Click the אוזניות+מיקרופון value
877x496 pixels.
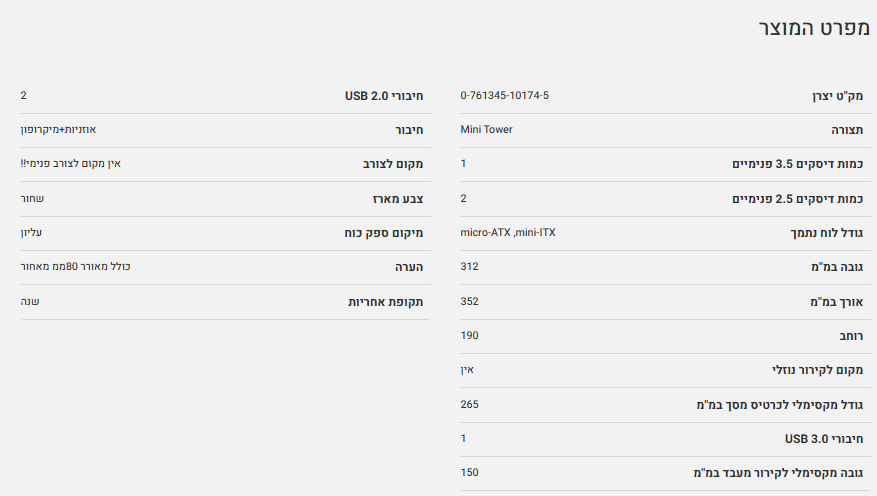(x=58, y=129)
